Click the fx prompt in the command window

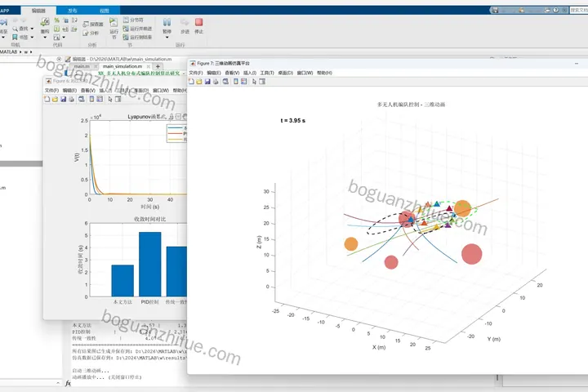tap(68, 383)
